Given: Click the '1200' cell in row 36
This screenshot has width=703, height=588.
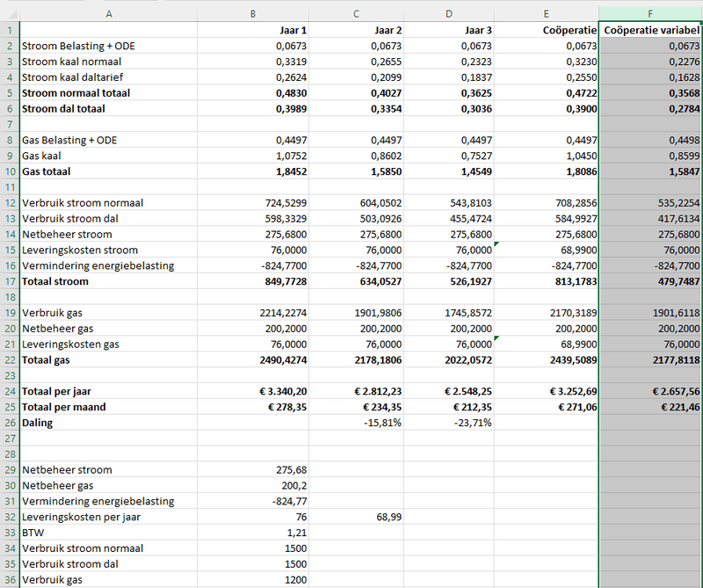Looking at the screenshot, I should (x=253, y=579).
